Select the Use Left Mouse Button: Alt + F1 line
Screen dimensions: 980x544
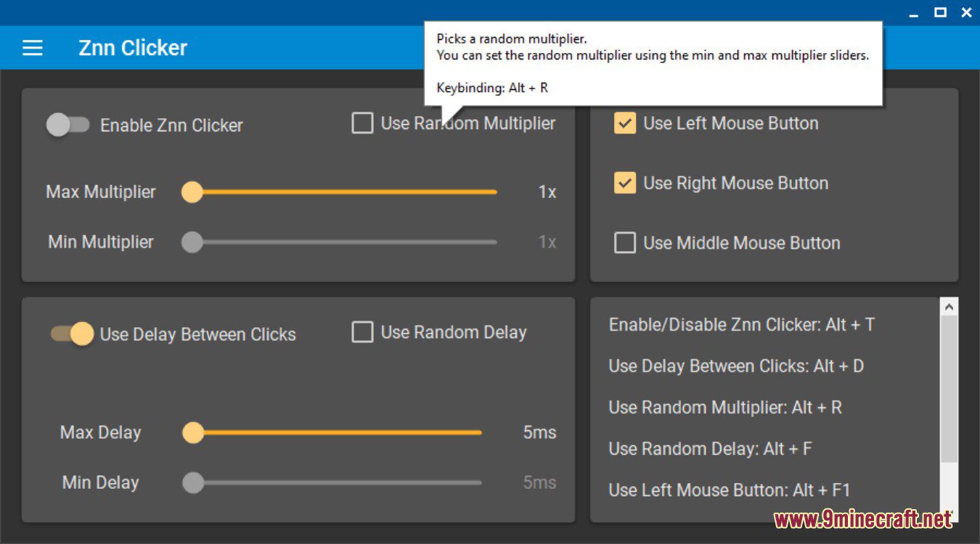(729, 490)
